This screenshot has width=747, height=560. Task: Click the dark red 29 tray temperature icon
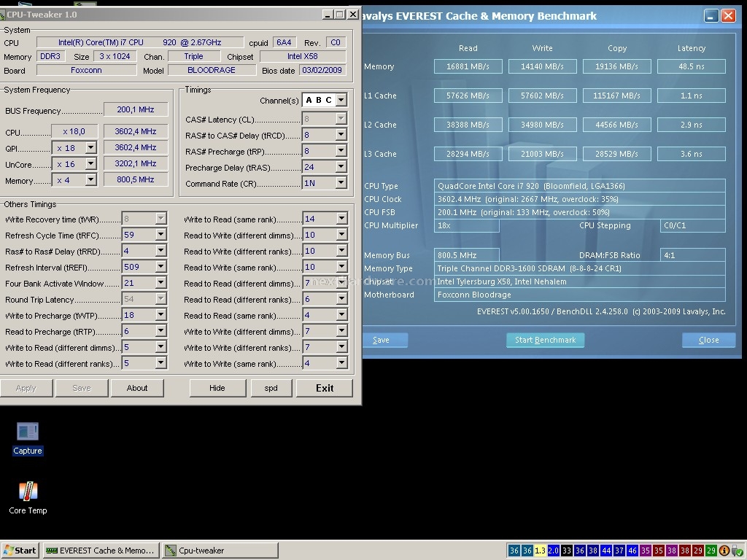[698, 551]
